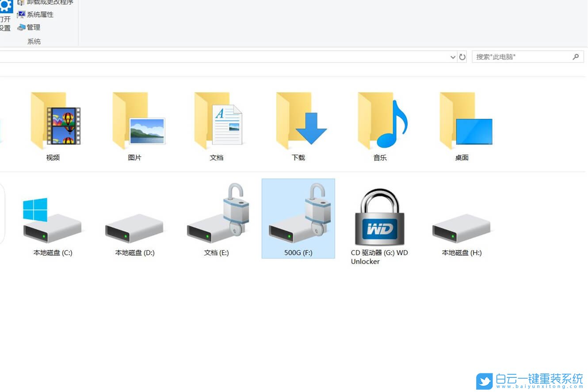This screenshot has width=588, height=392.
Task: Click the refresh button next to the address bar
Action: (462, 57)
